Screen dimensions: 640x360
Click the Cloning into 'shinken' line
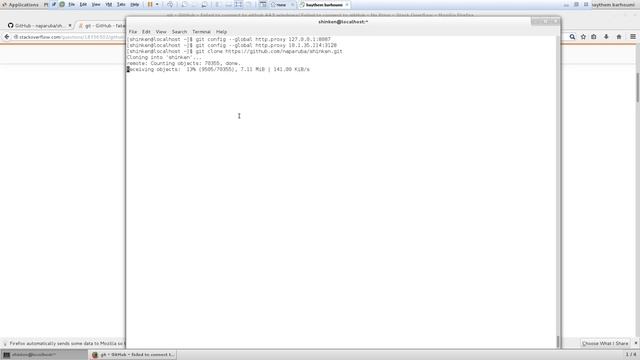click(x=164, y=58)
